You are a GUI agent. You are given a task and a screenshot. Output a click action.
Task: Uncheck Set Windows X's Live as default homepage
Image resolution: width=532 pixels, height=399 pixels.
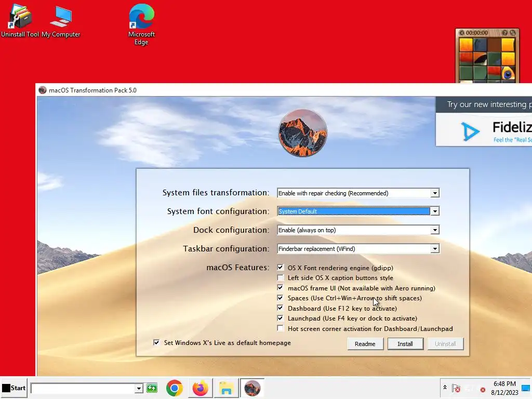click(156, 343)
